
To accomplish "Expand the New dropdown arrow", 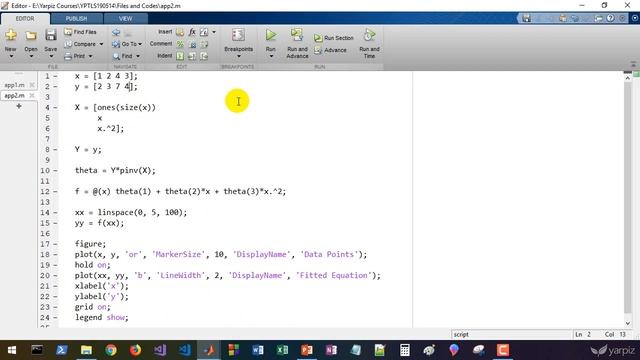I will point(11,56).
